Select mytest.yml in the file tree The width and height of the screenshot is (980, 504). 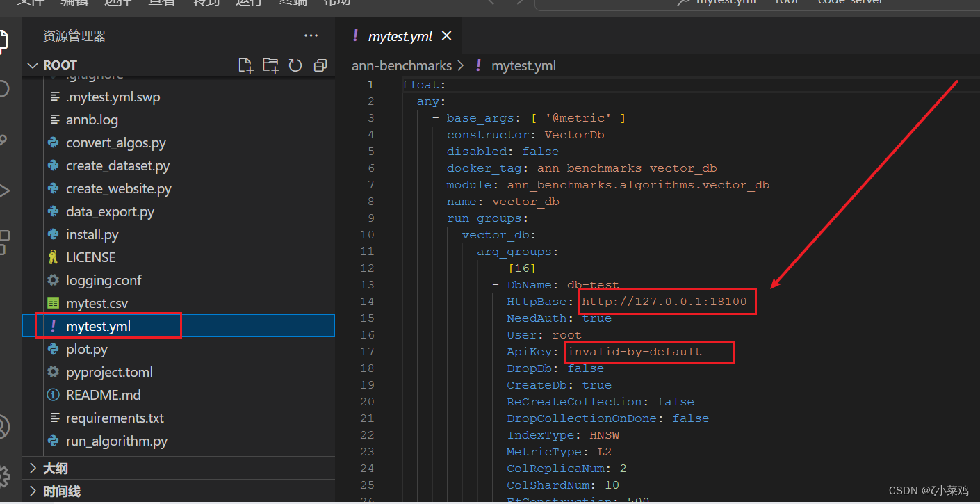coord(179,326)
